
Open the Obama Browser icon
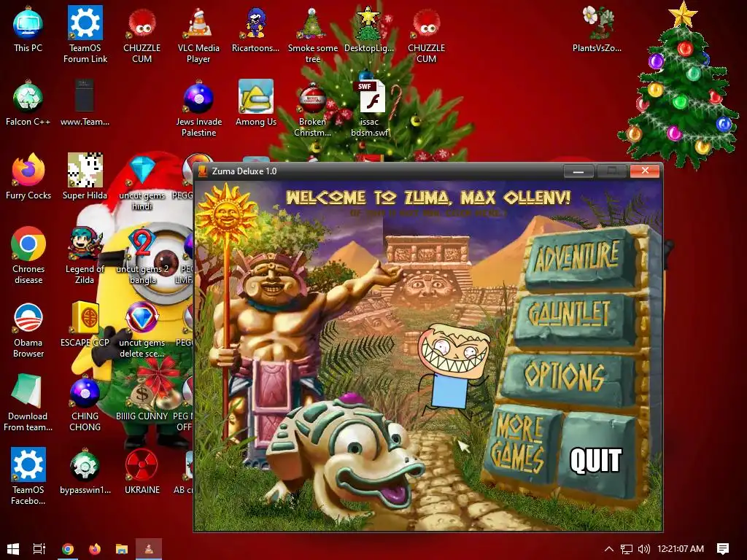click(x=28, y=330)
